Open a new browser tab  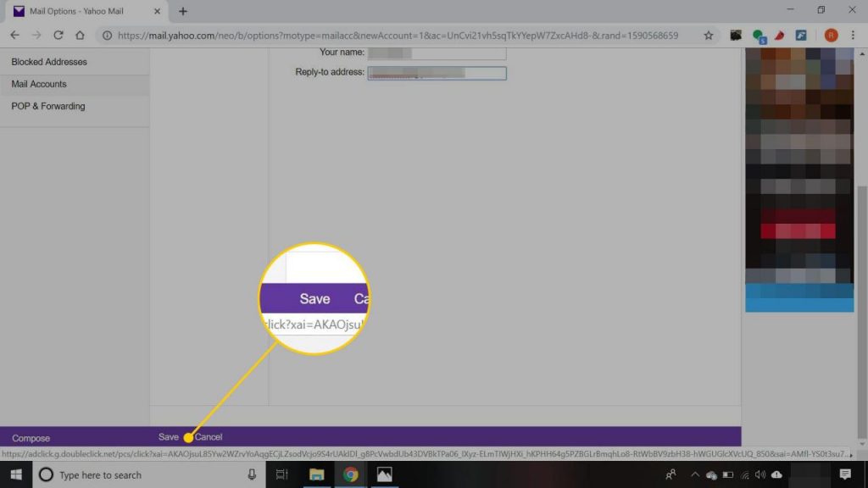(x=183, y=11)
